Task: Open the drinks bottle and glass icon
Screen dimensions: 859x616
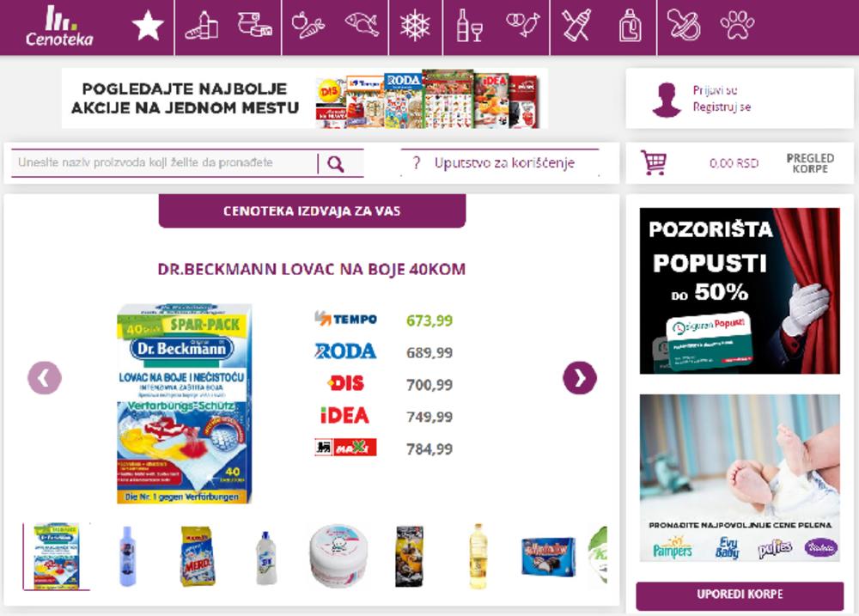Action: [x=469, y=25]
